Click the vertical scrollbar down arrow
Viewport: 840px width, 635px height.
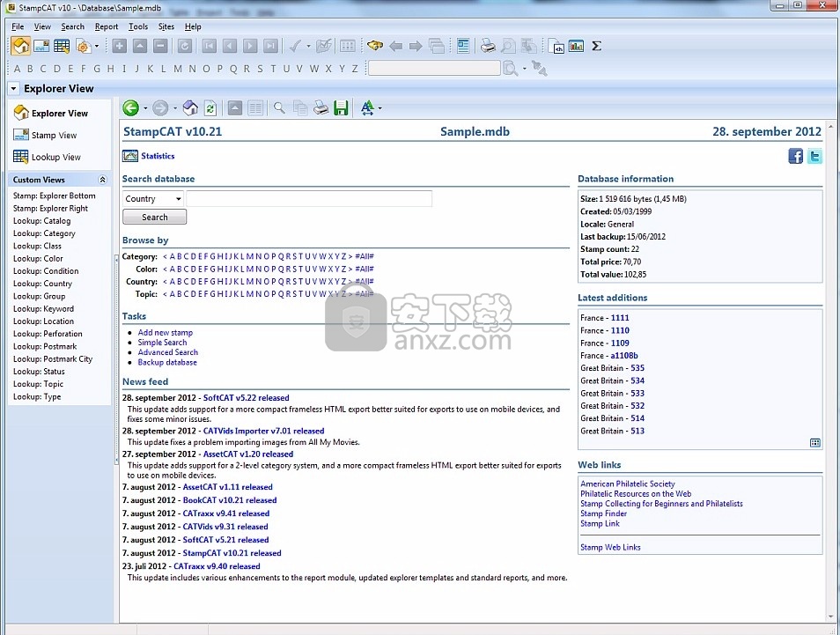[831, 618]
